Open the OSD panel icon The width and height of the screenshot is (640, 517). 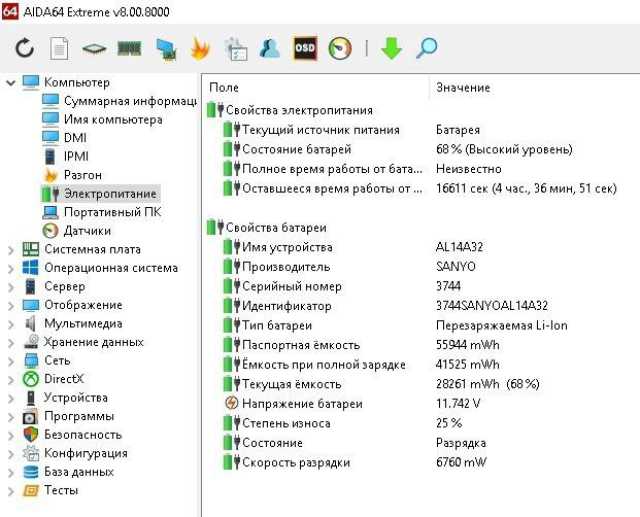[305, 48]
